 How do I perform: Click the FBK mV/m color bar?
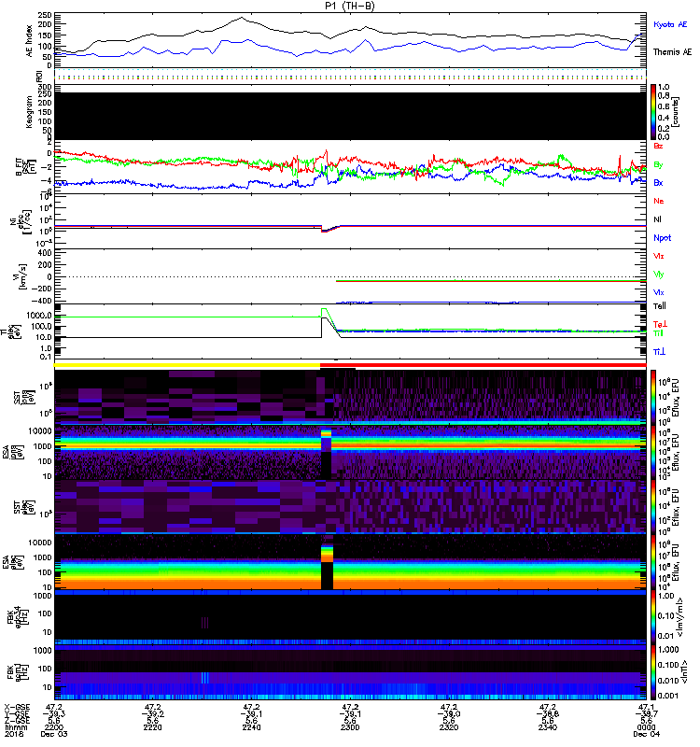coord(652,617)
